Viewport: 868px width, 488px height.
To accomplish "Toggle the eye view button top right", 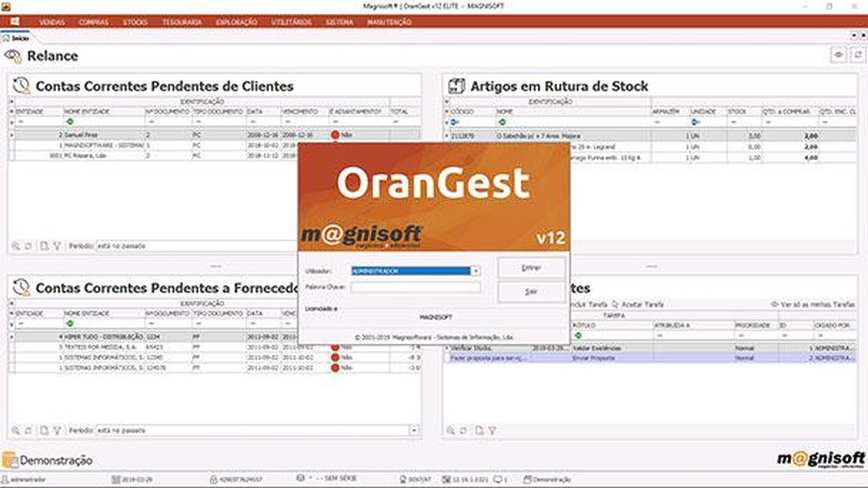I will pyautogui.click(x=838, y=55).
